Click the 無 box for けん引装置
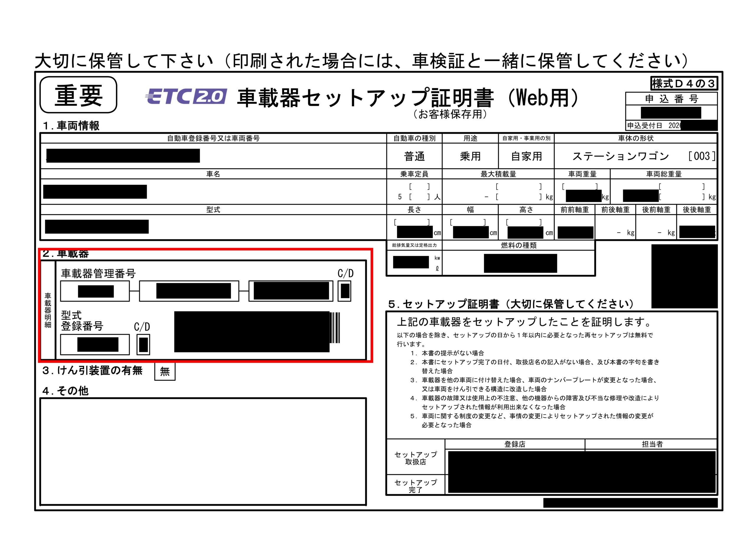The width and height of the screenshot is (756, 535). [164, 372]
